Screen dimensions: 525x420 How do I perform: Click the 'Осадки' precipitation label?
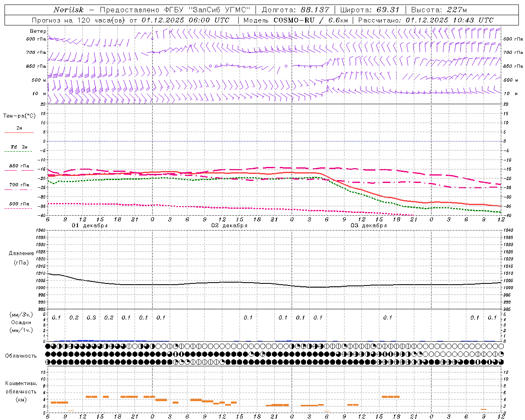pos(21,322)
